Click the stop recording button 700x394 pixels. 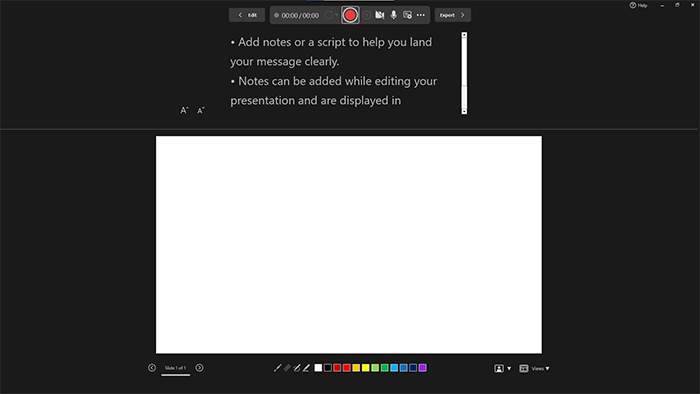click(x=367, y=15)
